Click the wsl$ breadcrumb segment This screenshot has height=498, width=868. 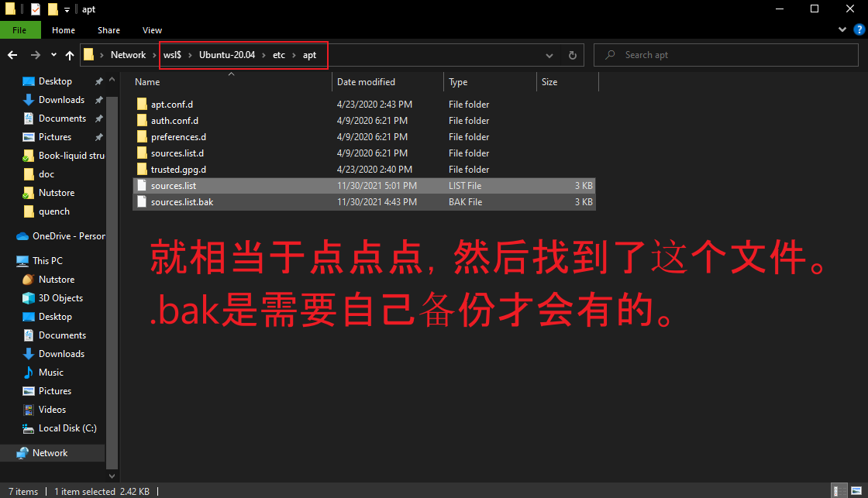pos(172,55)
